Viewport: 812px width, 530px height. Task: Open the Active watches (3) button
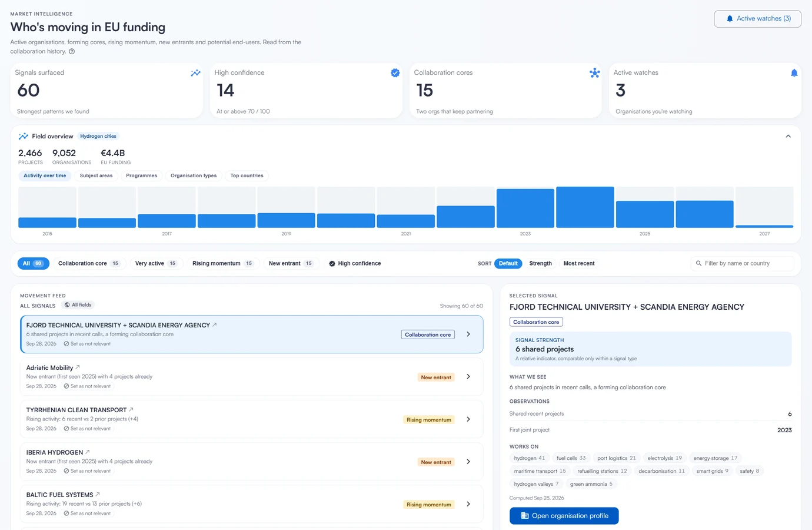758,19
